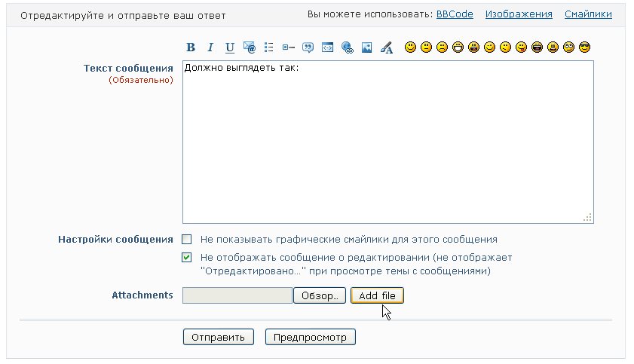Insert a quote block with speech bubble icon

point(308,48)
